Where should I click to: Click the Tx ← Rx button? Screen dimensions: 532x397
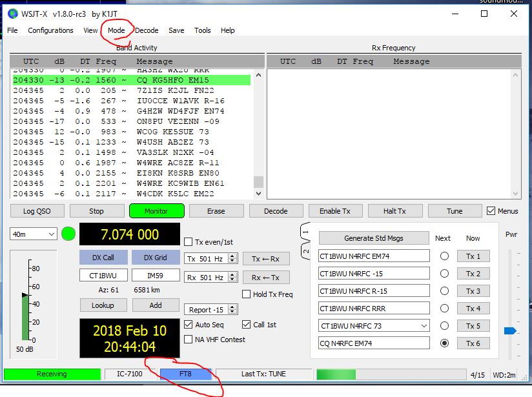click(x=266, y=259)
